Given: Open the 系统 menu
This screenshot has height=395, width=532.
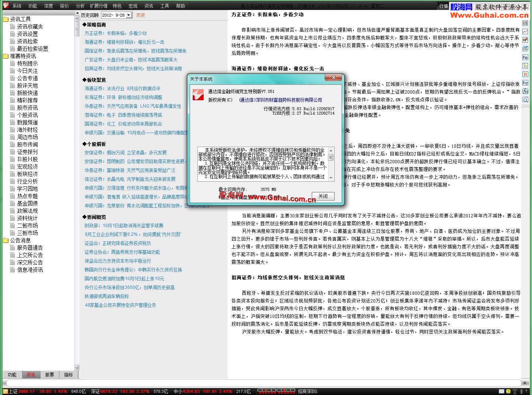Looking at the screenshot, I should pos(17,6).
